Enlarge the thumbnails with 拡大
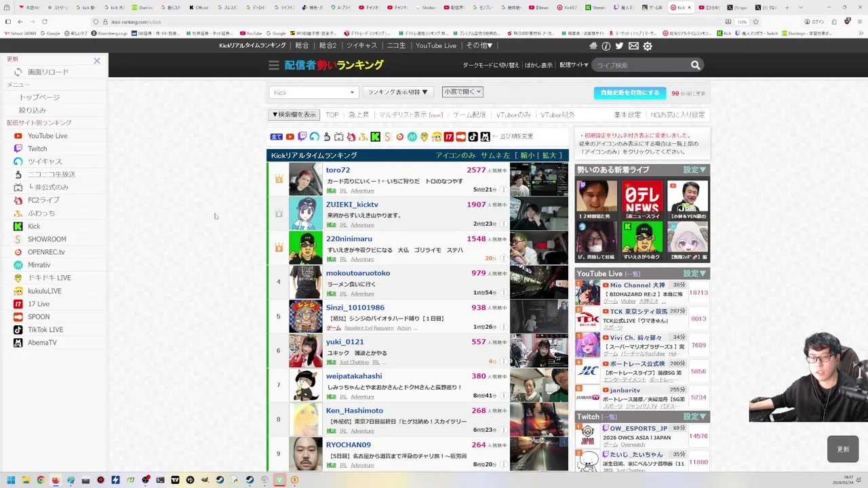 (x=549, y=155)
